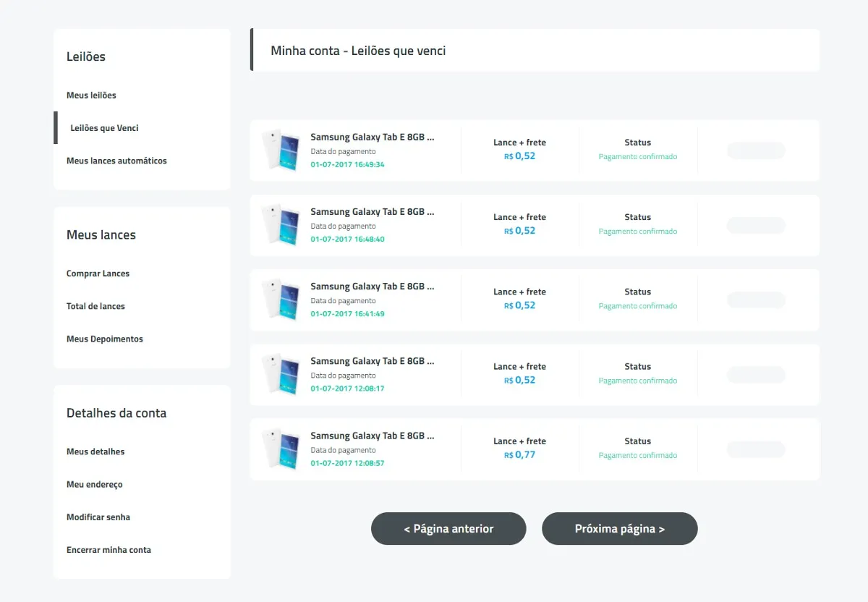Viewport: 868px width, 602px height.
Task: Click payment date 01-07-2017 16:49:34
Action: [347, 164]
